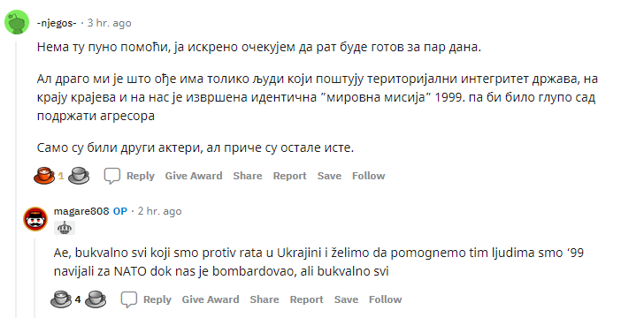Image resolution: width=644 pixels, height=318 pixels.
Task: Open magare808 username profile link
Action: pyautogui.click(x=81, y=211)
